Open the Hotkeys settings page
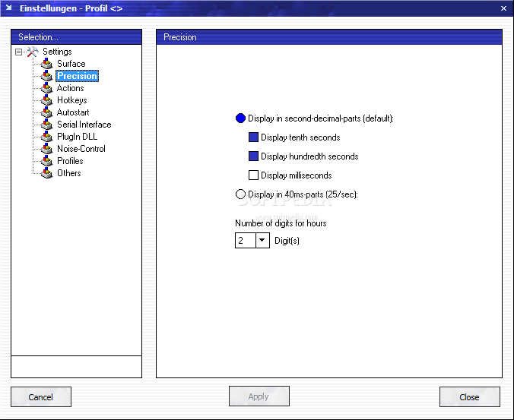The width and height of the screenshot is (514, 420). click(72, 99)
